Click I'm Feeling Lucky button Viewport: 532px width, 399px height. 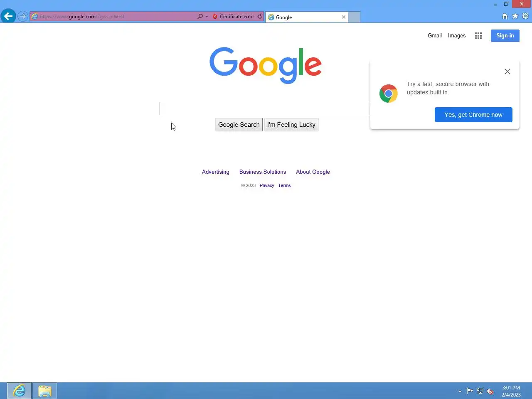(291, 125)
